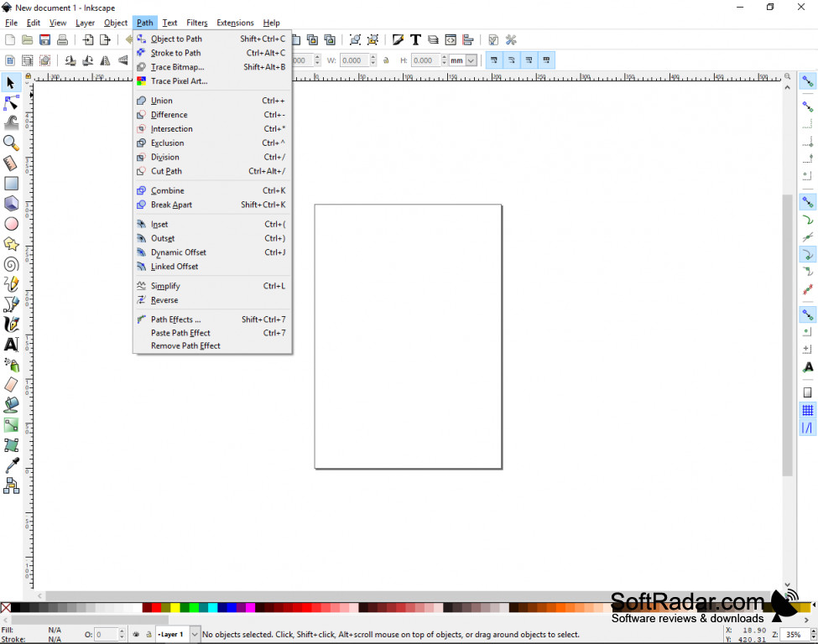
Task: Increase the W width spinner
Action: (373, 57)
